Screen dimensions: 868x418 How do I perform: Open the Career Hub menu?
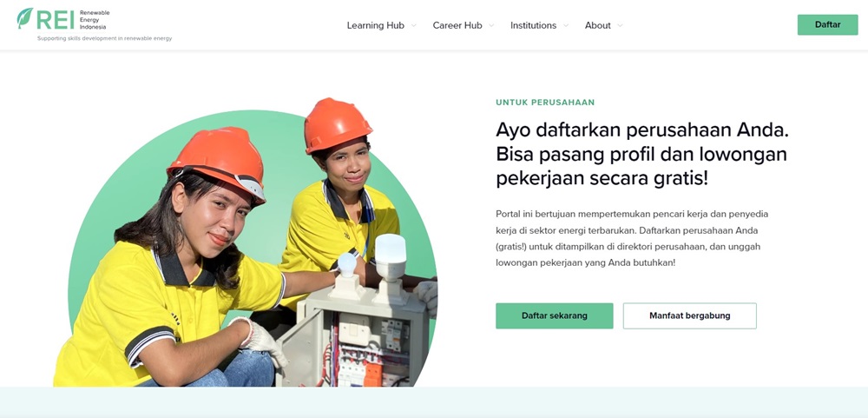457,25
